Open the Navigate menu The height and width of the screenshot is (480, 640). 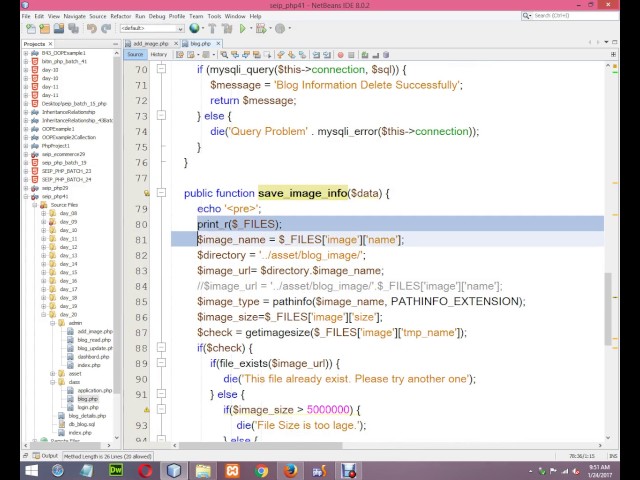point(75,16)
